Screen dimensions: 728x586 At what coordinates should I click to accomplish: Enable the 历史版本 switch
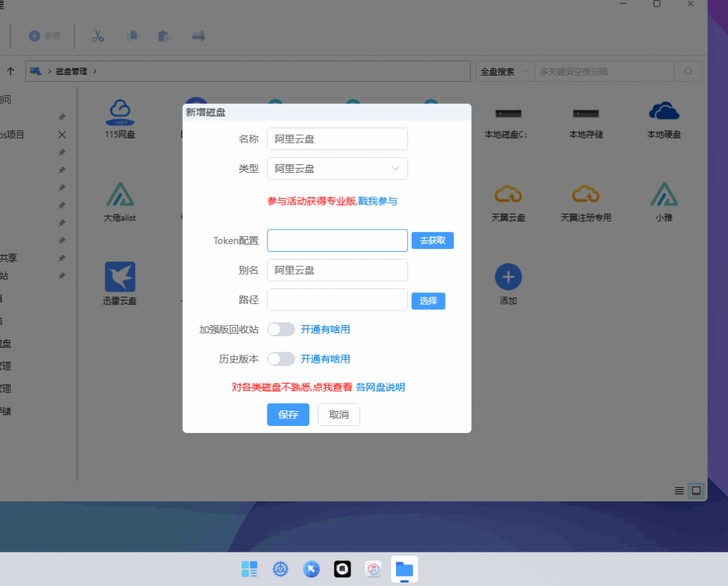click(281, 359)
